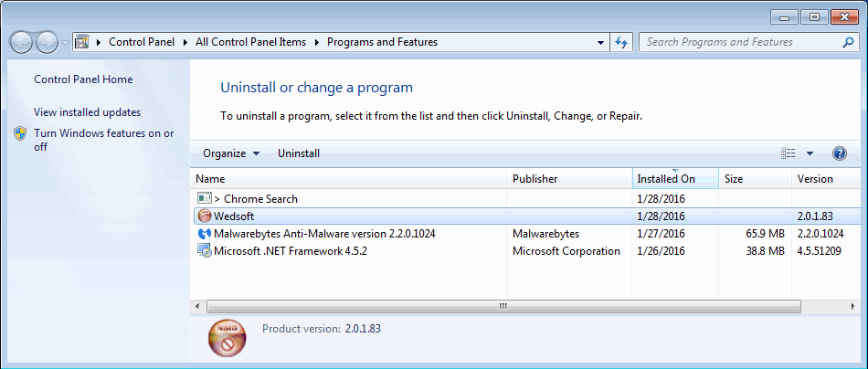Click the Uninstall toolbar button
The width and height of the screenshot is (868, 369).
coord(299,153)
